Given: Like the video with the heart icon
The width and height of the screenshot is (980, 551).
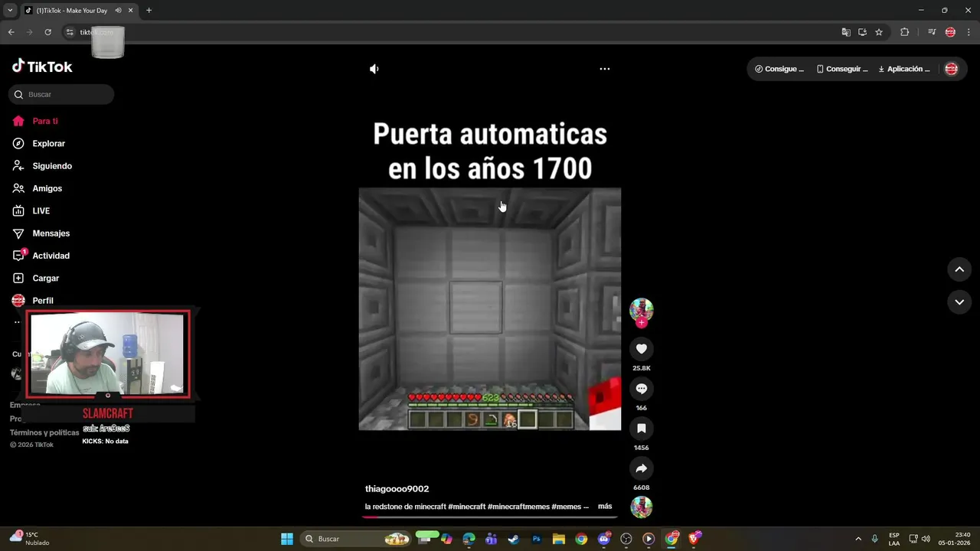Looking at the screenshot, I should pyautogui.click(x=642, y=349).
